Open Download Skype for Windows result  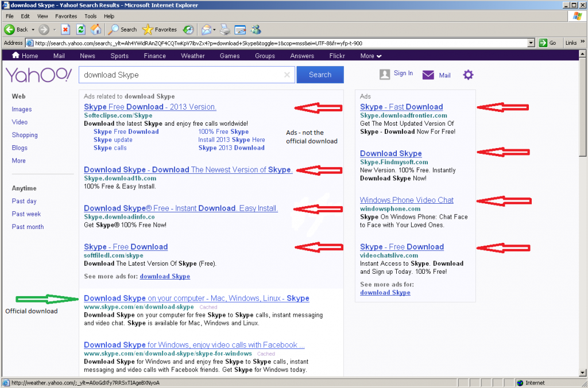(194, 345)
